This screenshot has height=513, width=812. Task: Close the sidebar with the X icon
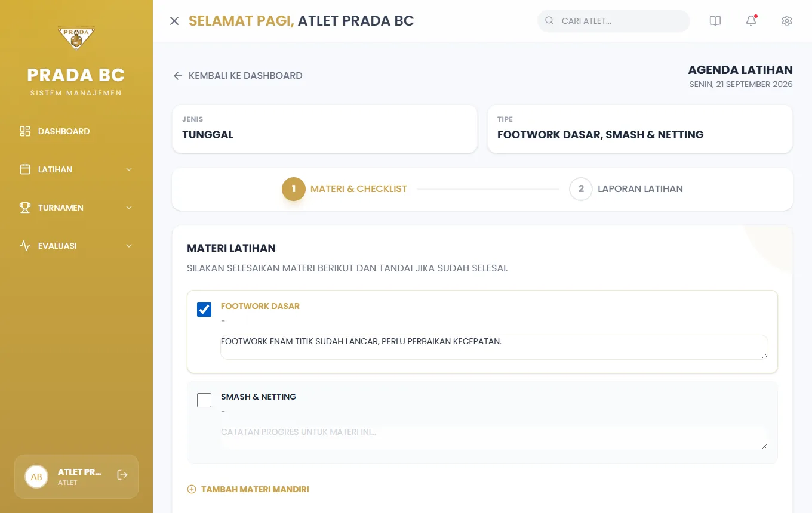174,21
